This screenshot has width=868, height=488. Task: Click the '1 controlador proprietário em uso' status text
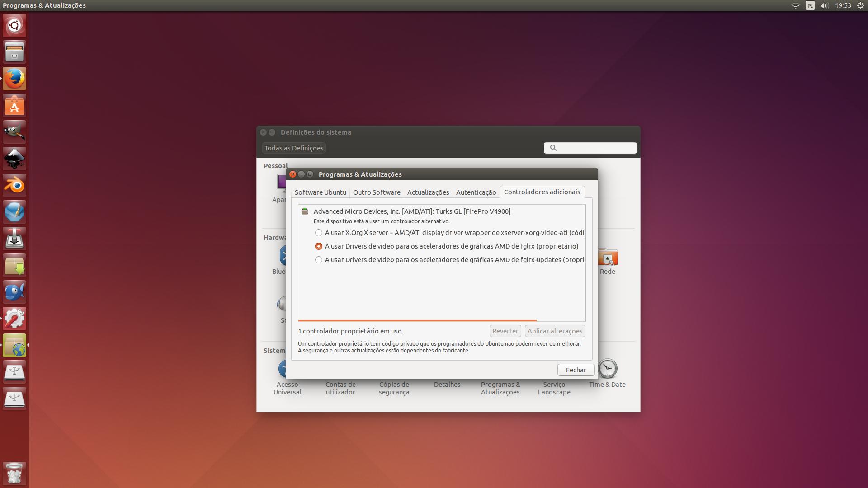point(351,331)
